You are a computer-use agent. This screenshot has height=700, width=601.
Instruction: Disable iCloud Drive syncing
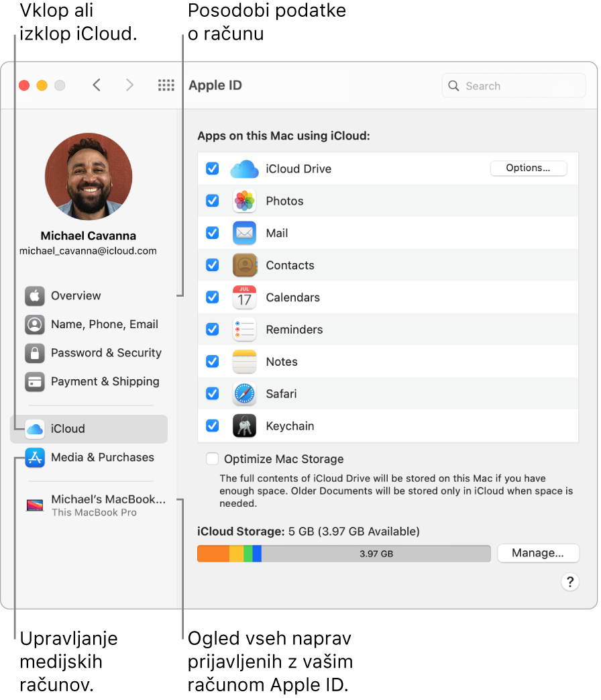tap(212, 168)
